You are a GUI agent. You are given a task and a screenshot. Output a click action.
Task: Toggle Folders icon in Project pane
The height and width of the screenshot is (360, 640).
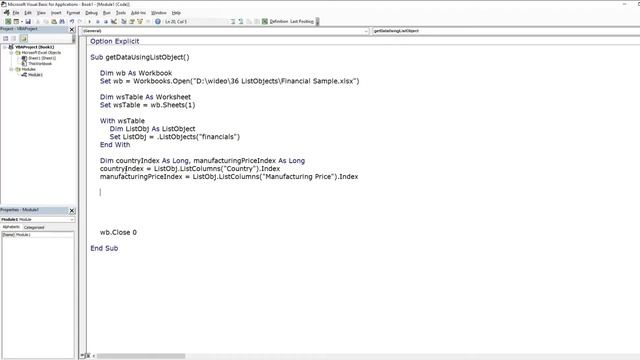click(23, 38)
